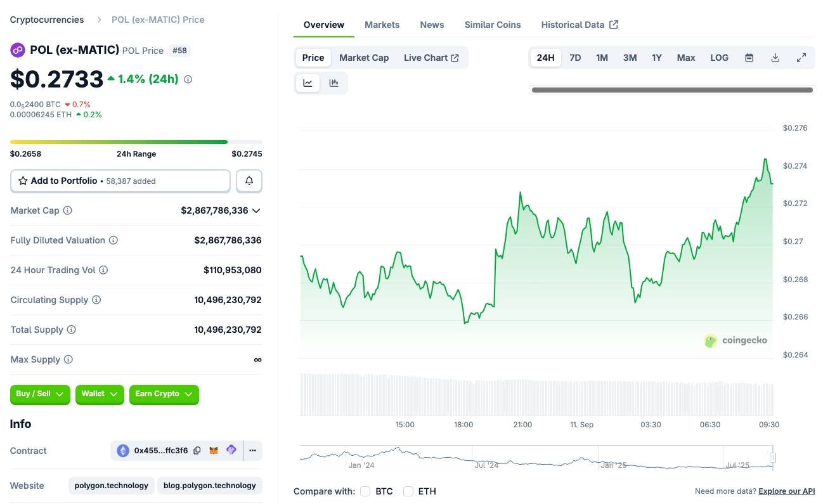Click the contract address 0x455...ffc3f6
This screenshot has width=823, height=504.
[161, 451]
